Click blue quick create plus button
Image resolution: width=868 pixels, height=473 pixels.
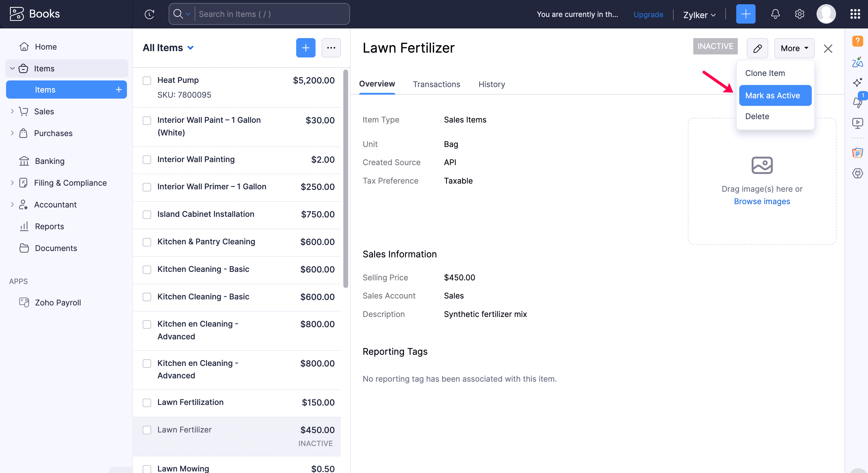(745, 14)
